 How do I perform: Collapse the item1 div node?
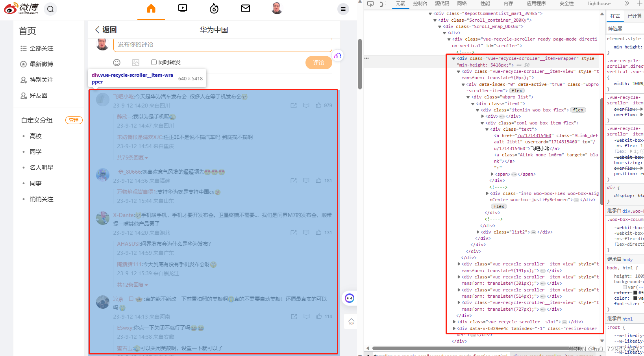point(473,104)
